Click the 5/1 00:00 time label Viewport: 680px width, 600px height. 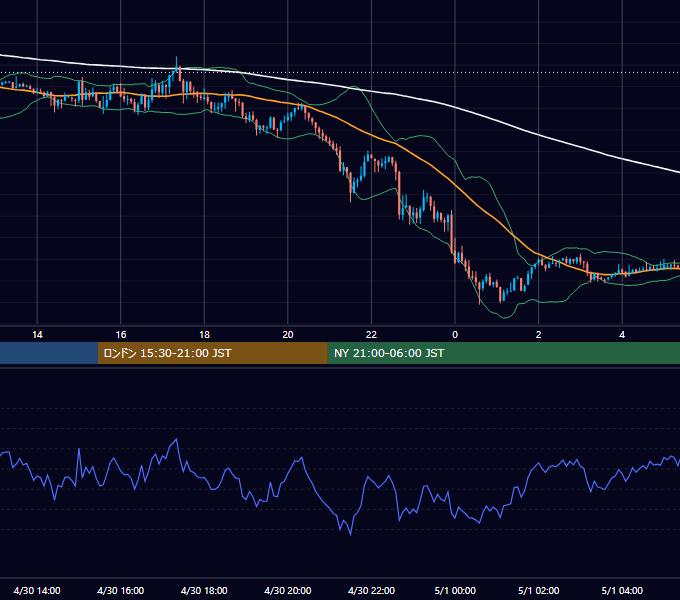coord(455,590)
